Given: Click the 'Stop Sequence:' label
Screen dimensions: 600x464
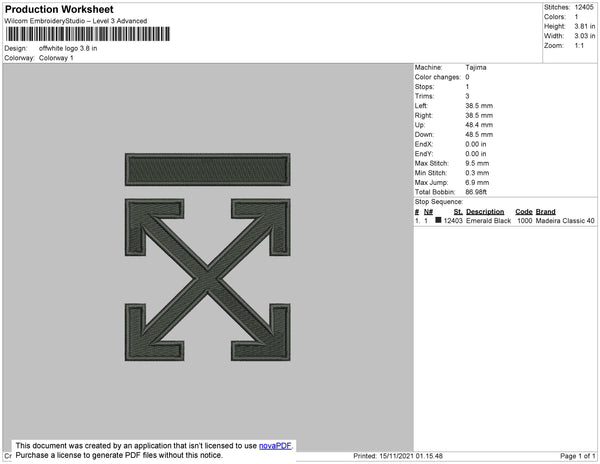Looking at the screenshot, I should 439,202.
